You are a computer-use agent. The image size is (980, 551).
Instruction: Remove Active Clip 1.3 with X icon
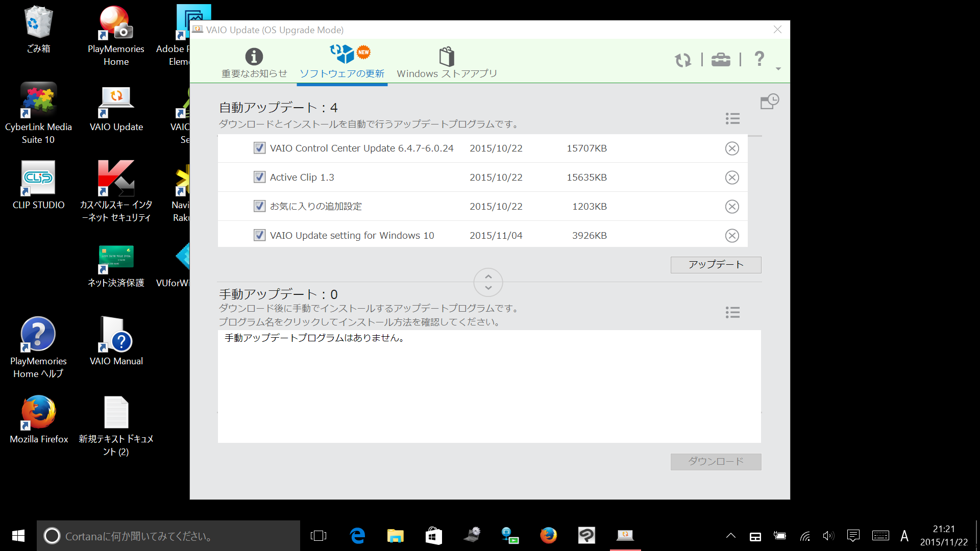pyautogui.click(x=732, y=178)
